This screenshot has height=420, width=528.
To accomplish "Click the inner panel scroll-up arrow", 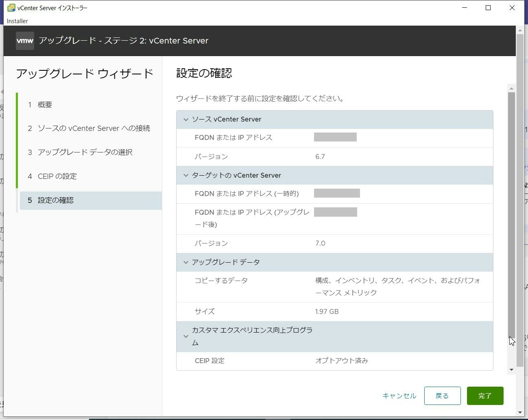I will 511,88.
